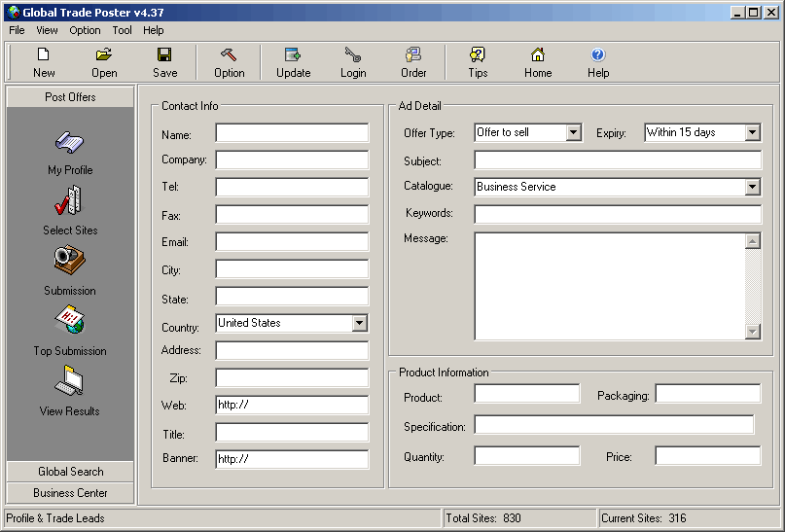Expand the Country dropdown
Image resolution: width=785 pixels, height=532 pixels.
click(x=360, y=323)
